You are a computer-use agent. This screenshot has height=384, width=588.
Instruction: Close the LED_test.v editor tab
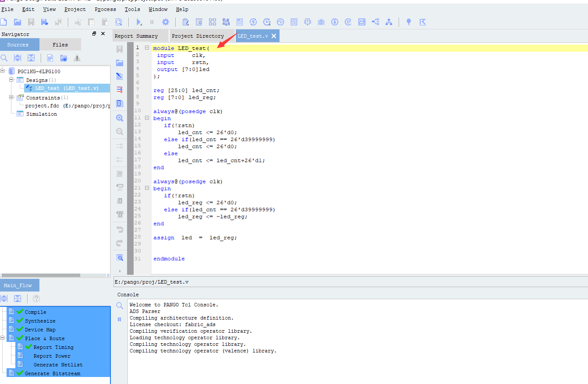pos(274,36)
